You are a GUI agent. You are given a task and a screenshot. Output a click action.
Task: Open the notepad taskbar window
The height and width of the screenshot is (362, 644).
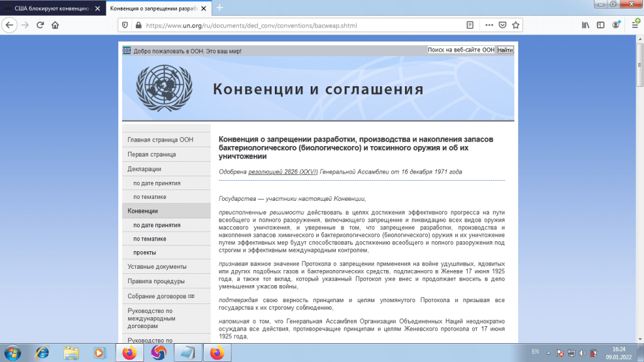[x=187, y=353]
